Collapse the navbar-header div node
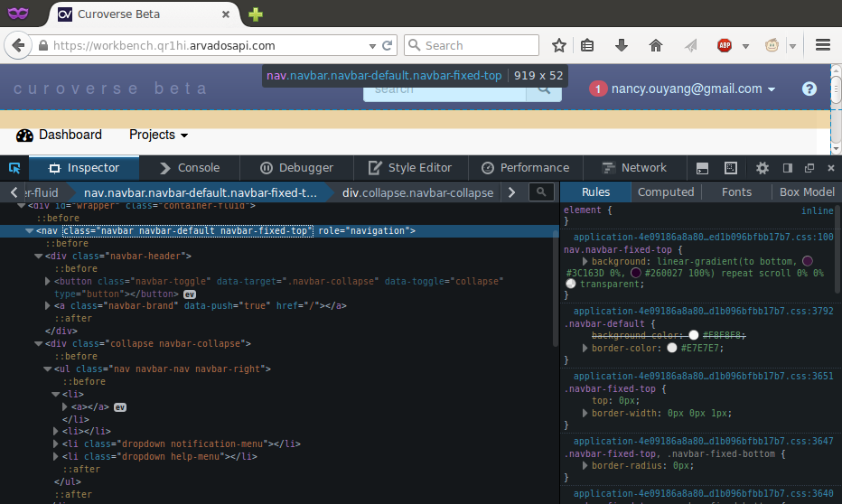The width and height of the screenshot is (842, 504). click(38, 256)
